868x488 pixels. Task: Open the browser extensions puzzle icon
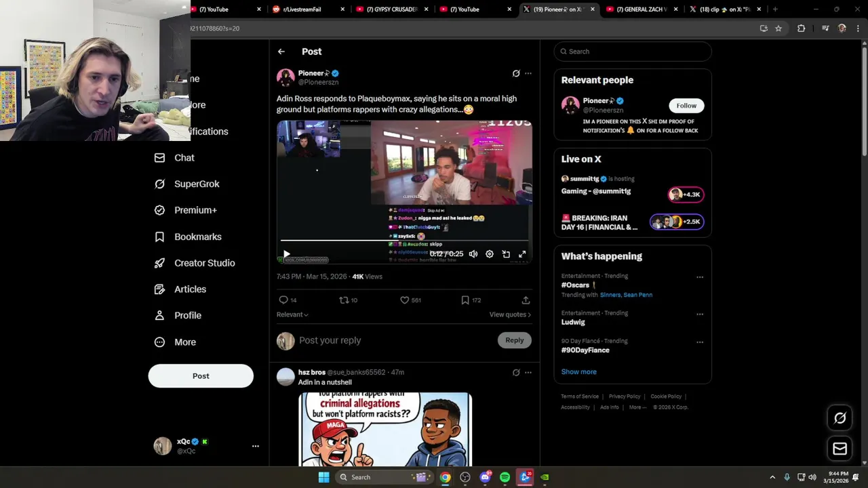pos(801,28)
